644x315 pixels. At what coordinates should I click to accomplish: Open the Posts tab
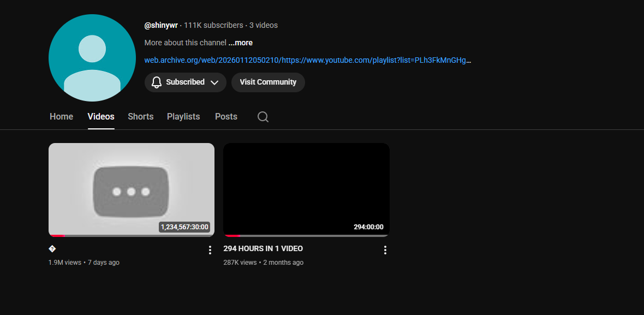(226, 117)
